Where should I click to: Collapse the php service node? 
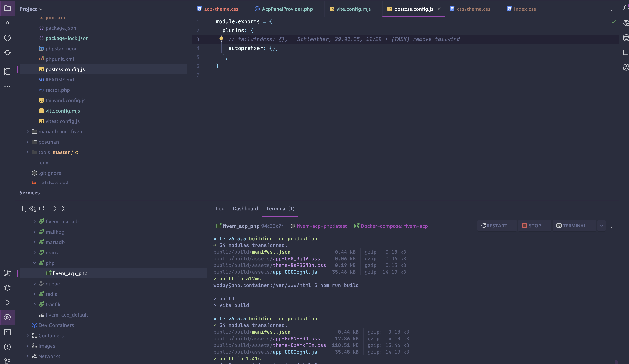pyautogui.click(x=34, y=263)
